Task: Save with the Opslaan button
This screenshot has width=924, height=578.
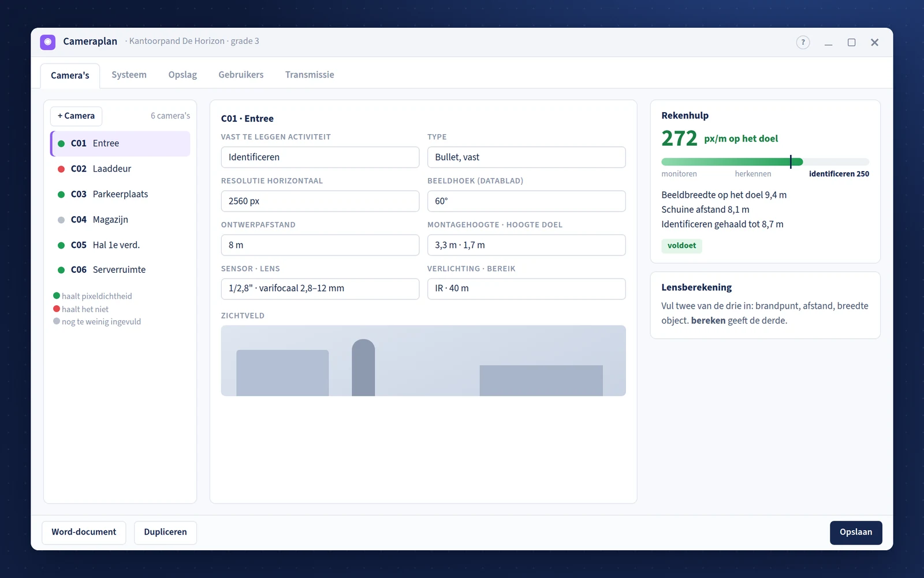Action: coord(856,532)
